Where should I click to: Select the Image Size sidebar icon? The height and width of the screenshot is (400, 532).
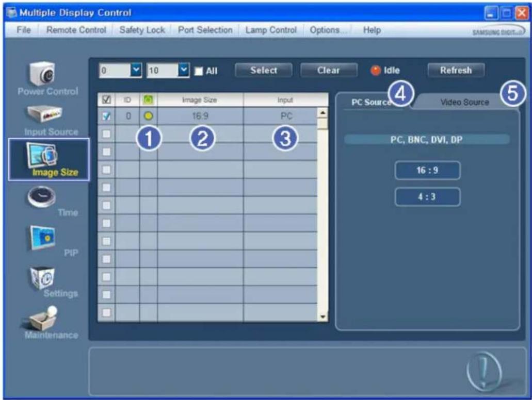click(x=42, y=155)
